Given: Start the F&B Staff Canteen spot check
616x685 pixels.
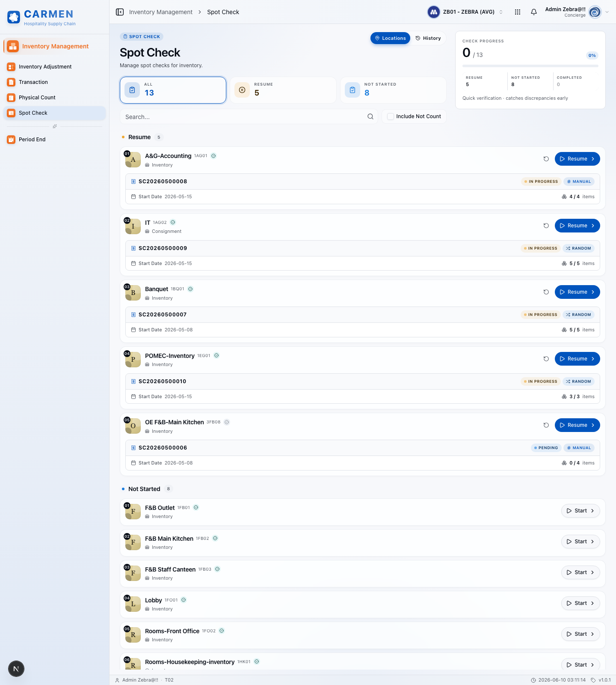Looking at the screenshot, I should click(580, 572).
